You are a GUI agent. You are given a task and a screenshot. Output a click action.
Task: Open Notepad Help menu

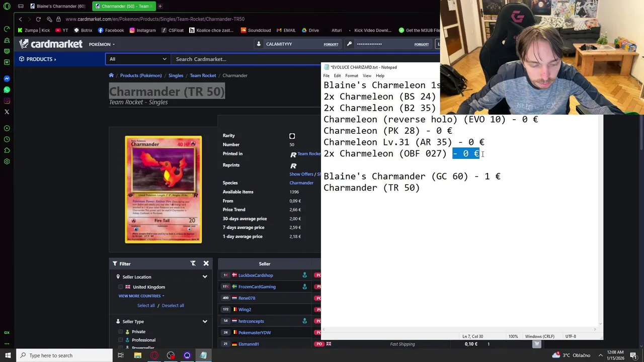point(380,76)
